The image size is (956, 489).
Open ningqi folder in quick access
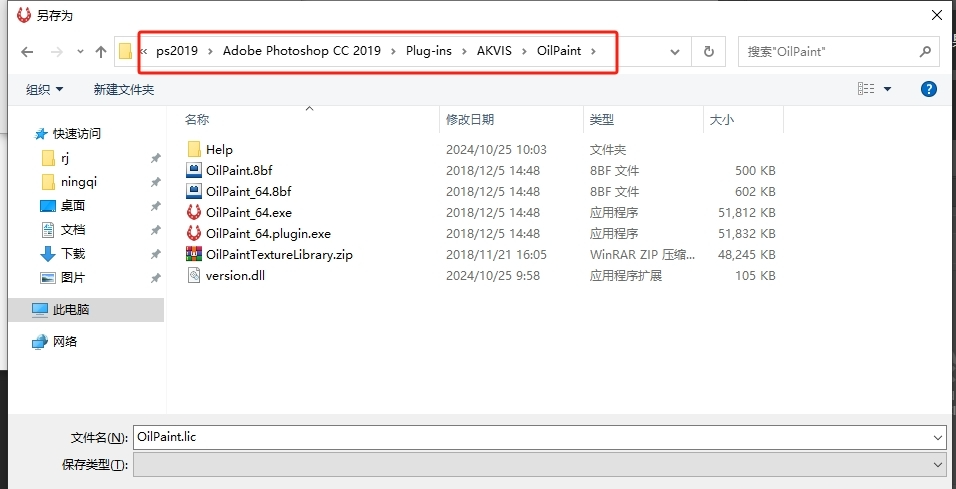click(79, 182)
